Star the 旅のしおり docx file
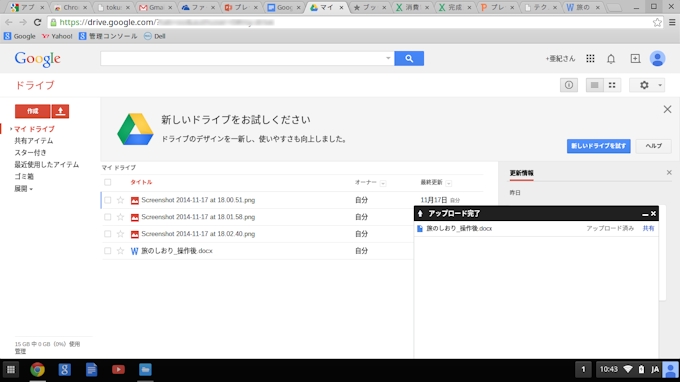 pos(121,251)
